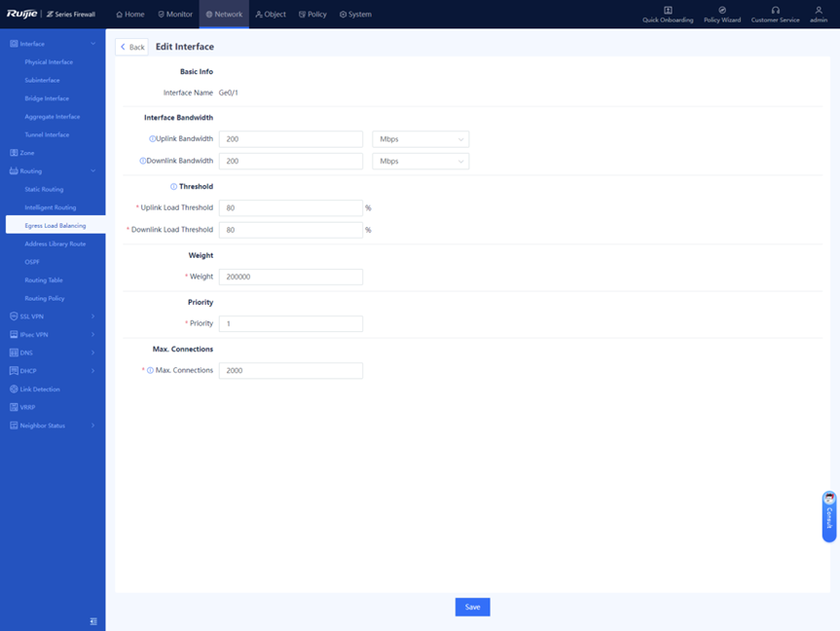This screenshot has height=631, width=840.
Task: Open Customer Service headset icon
Action: point(775,11)
